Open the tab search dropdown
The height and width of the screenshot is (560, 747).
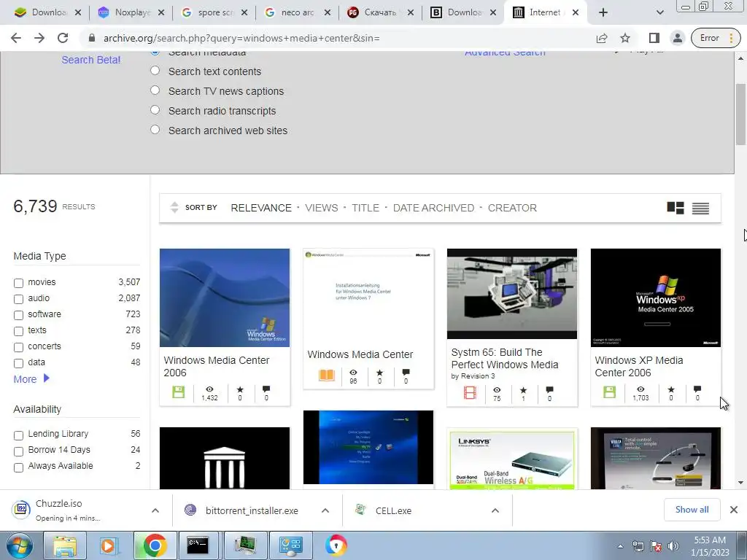tap(659, 12)
